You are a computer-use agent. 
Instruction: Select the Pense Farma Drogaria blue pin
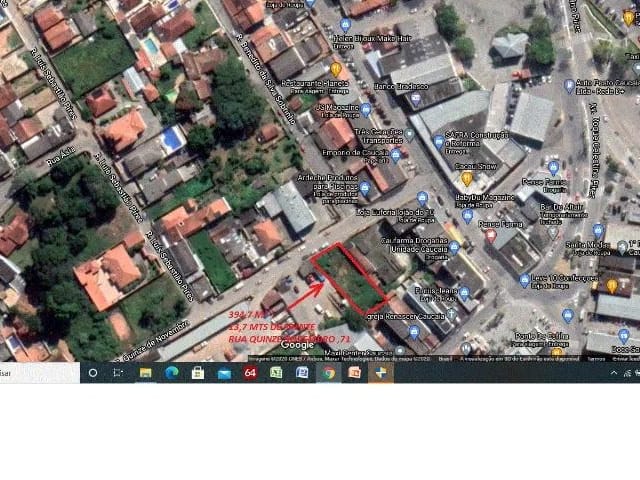coord(553,168)
